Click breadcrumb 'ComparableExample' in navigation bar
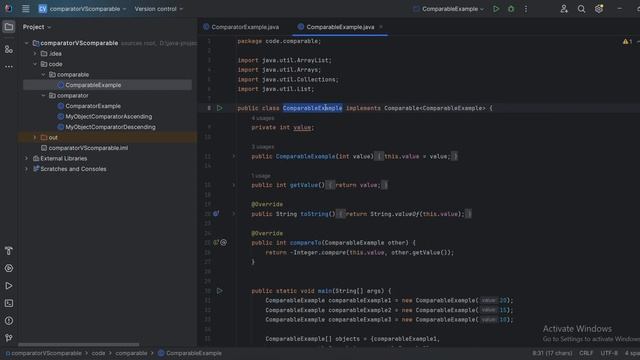640x360 pixels. tap(190, 353)
